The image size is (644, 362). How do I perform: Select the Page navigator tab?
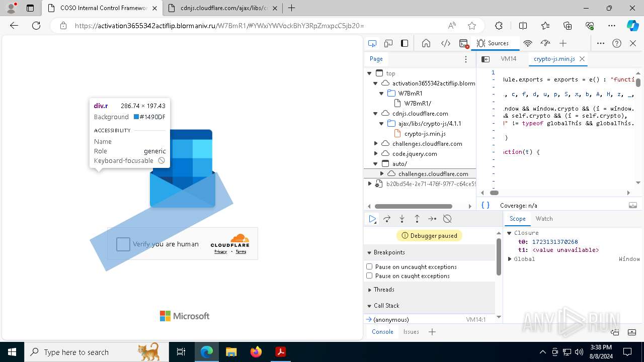(x=376, y=59)
